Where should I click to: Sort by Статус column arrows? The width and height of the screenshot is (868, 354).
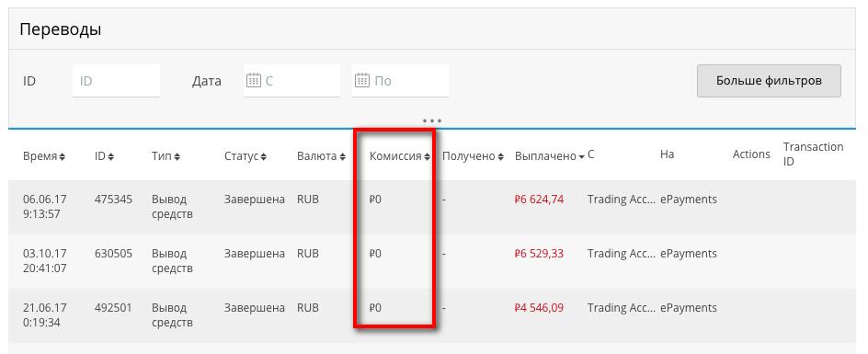[264, 157]
